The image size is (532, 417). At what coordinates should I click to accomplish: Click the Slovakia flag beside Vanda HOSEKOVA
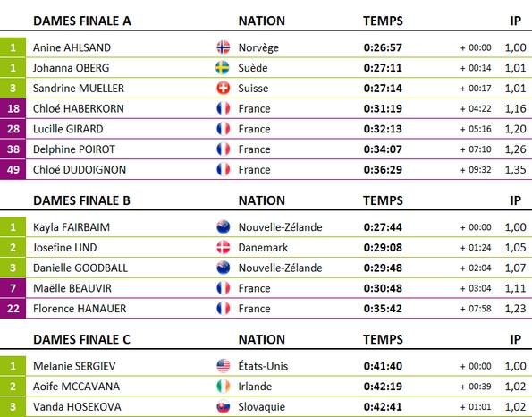point(223,406)
